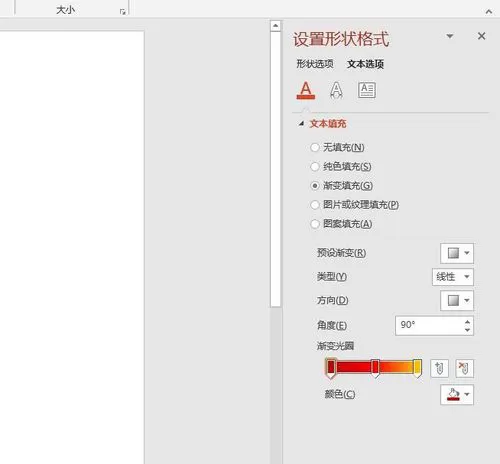
Task: Select the 图案填充(A) radio button
Action: (x=315, y=224)
